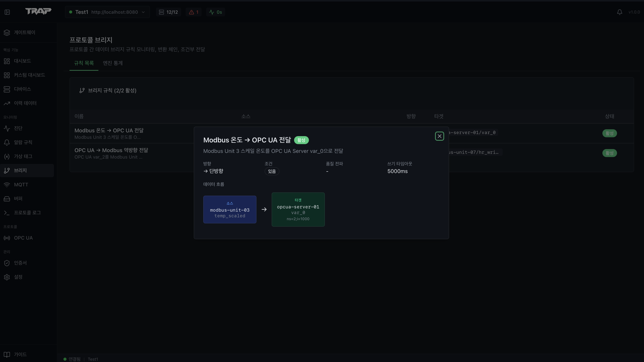This screenshot has width=644, height=362.
Task: Close the bridge rule detail dialog
Action: [439, 136]
